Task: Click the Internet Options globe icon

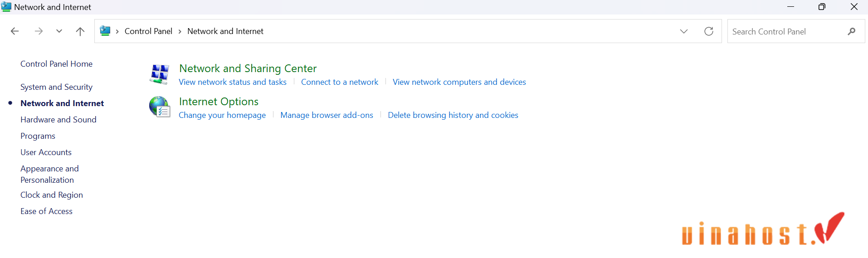Action: tap(159, 107)
